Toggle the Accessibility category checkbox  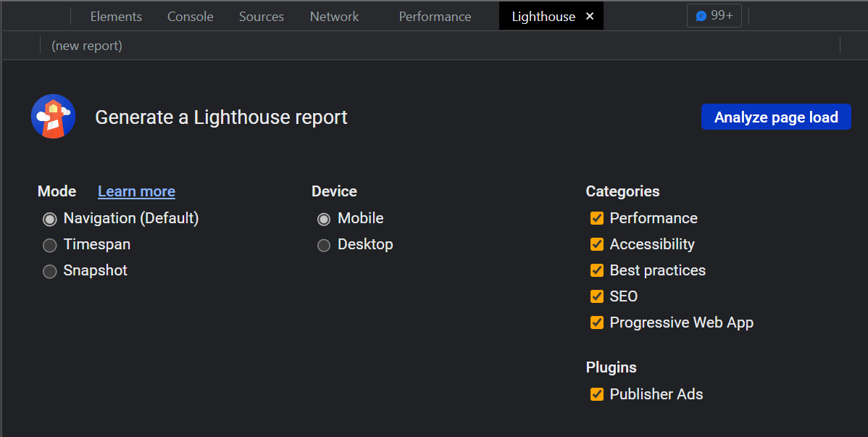(x=597, y=244)
